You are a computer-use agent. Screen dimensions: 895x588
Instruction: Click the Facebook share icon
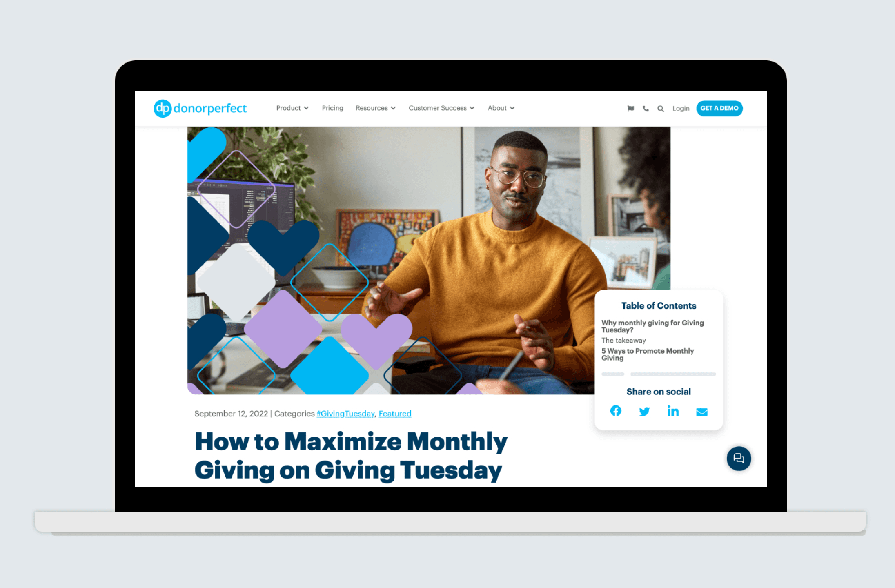615,412
